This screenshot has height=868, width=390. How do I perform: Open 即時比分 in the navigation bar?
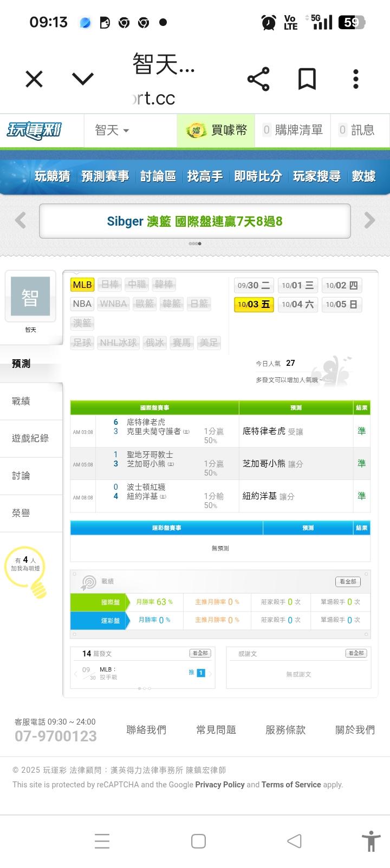[258, 176]
